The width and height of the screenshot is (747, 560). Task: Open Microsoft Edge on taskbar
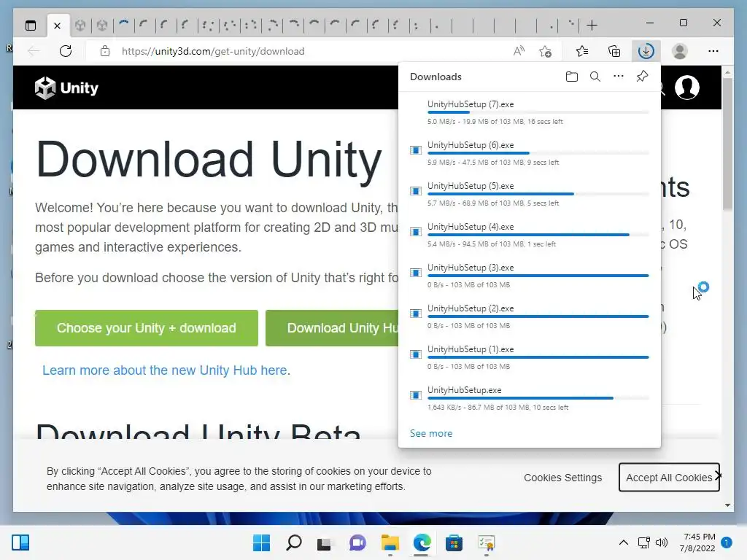tap(422, 542)
